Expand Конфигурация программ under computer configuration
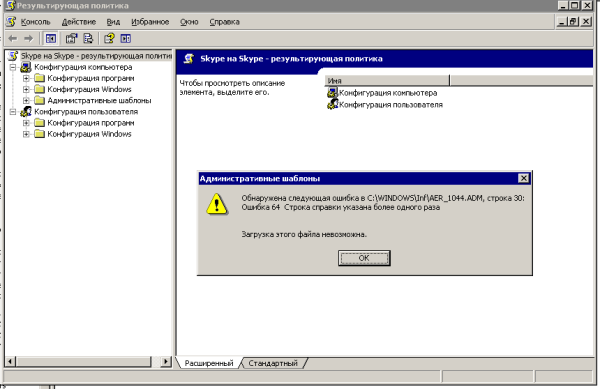This screenshot has height=389, width=600. tap(26, 78)
